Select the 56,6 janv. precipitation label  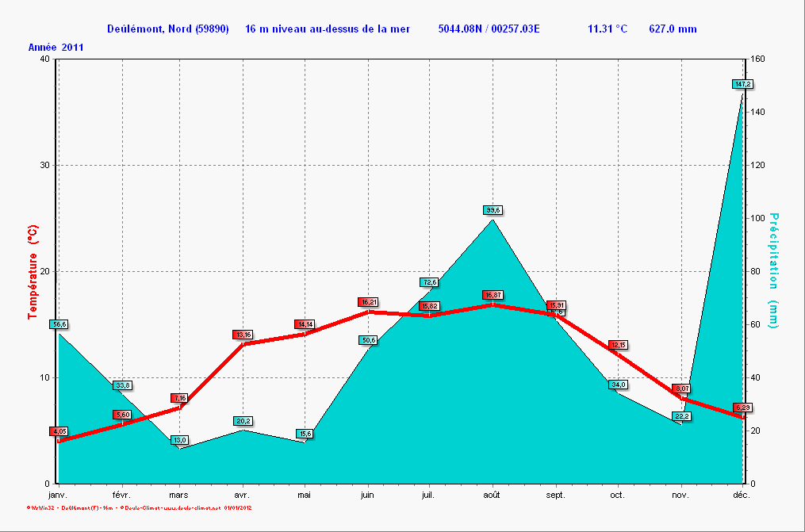[x=59, y=324]
